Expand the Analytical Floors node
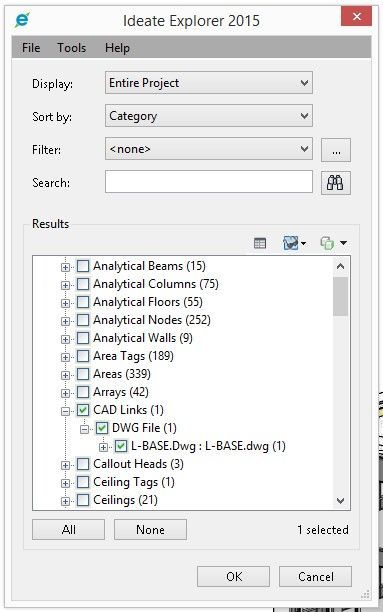This screenshot has height=612, width=383. 65,303
